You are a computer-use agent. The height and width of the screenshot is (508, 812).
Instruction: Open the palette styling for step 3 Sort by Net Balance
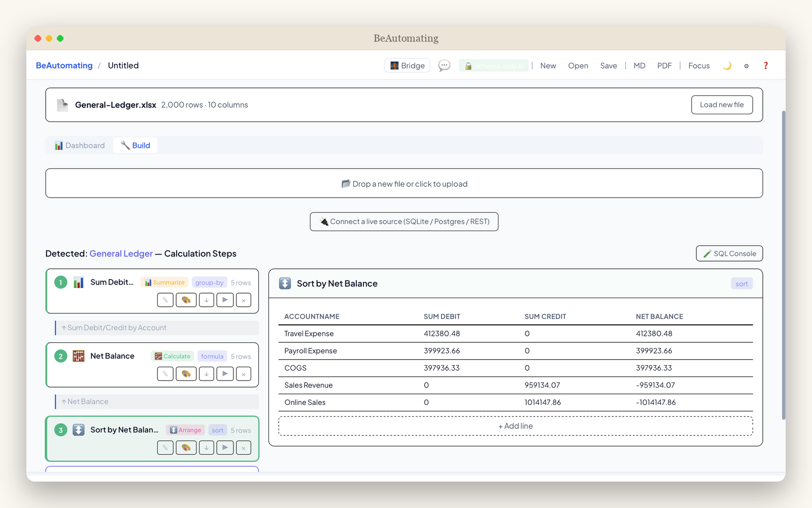click(186, 448)
